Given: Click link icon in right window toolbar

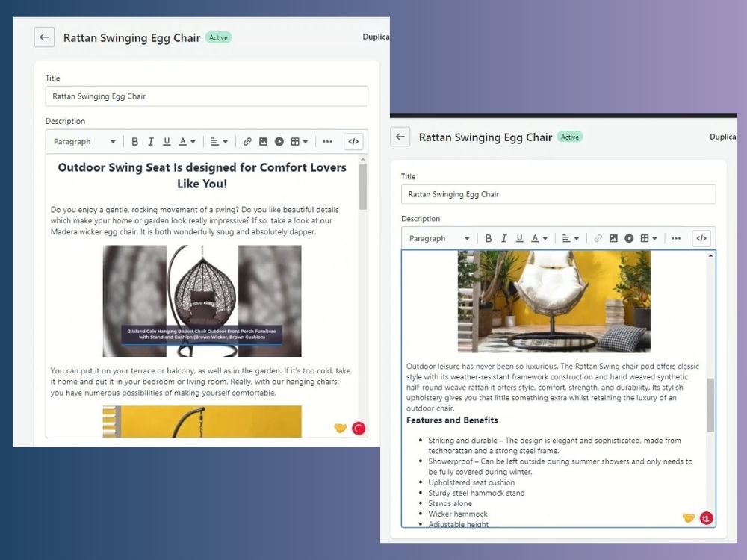Looking at the screenshot, I should (x=598, y=238).
